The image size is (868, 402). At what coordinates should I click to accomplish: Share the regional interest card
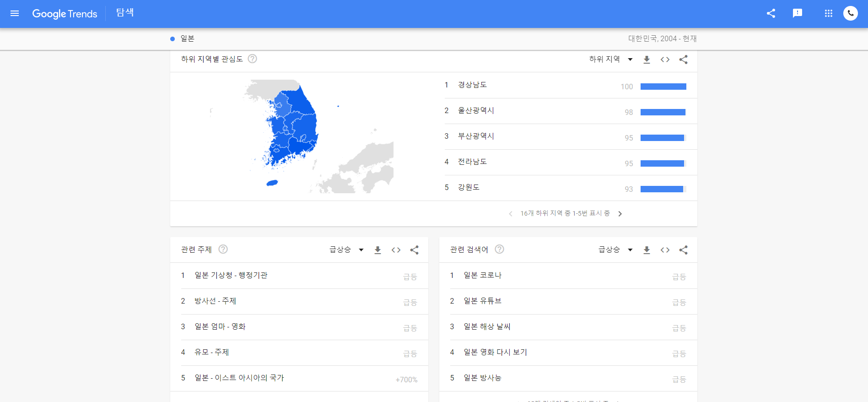point(683,60)
